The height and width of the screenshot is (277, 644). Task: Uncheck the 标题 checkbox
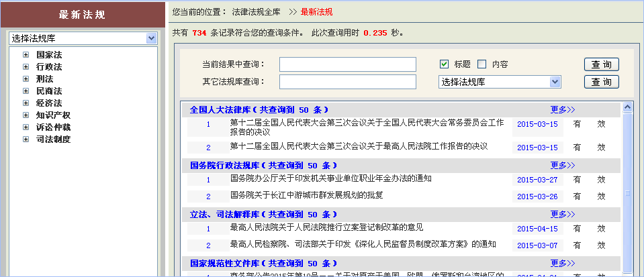pos(444,64)
